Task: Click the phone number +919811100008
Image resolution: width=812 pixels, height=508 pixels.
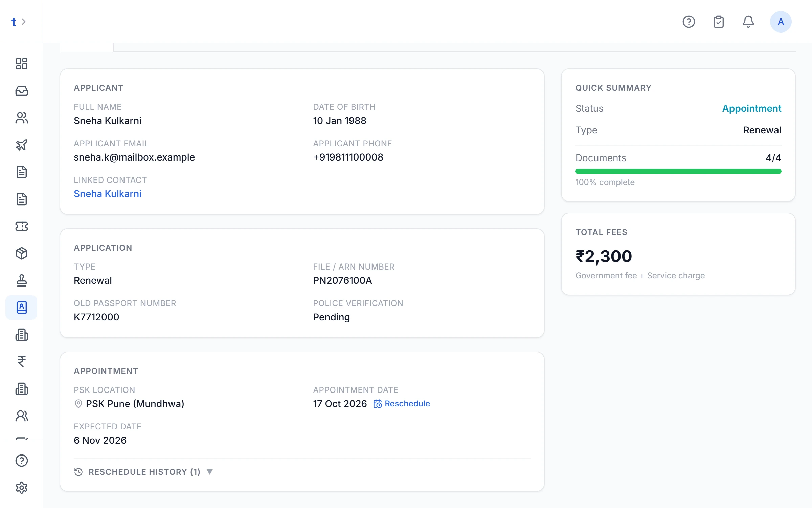Action: [348, 157]
